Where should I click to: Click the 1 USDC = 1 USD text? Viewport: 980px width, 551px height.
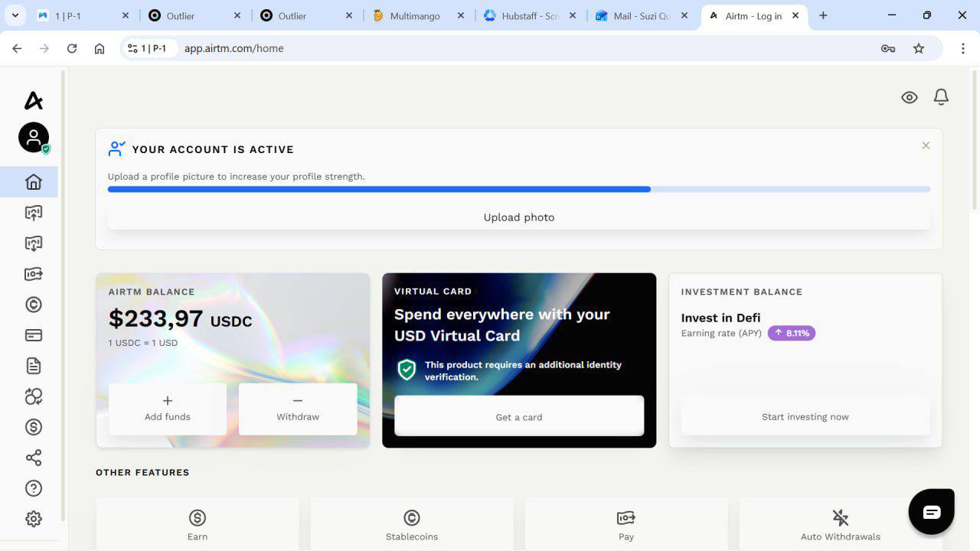[x=143, y=343]
